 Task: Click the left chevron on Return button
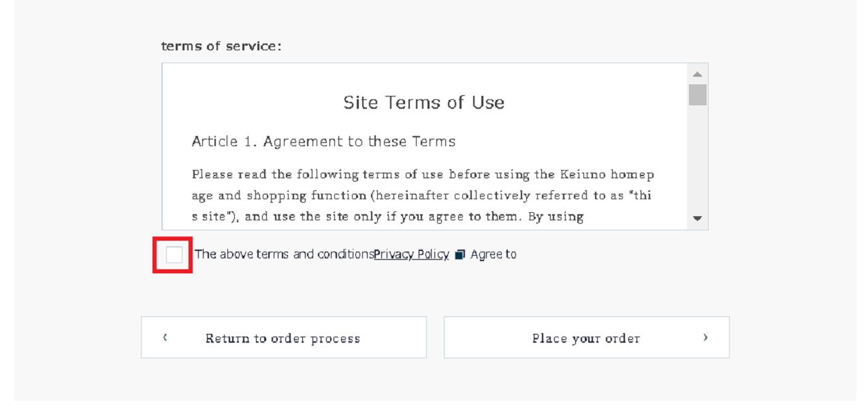point(165,337)
